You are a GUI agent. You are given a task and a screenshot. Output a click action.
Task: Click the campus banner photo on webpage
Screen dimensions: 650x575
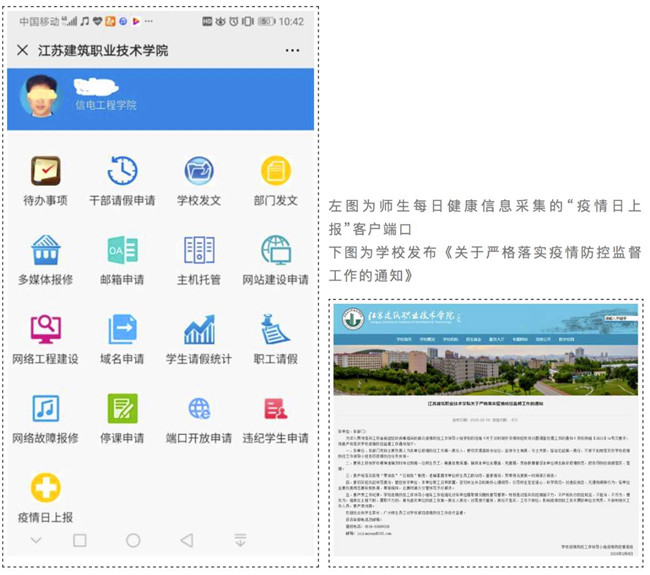(x=485, y=370)
